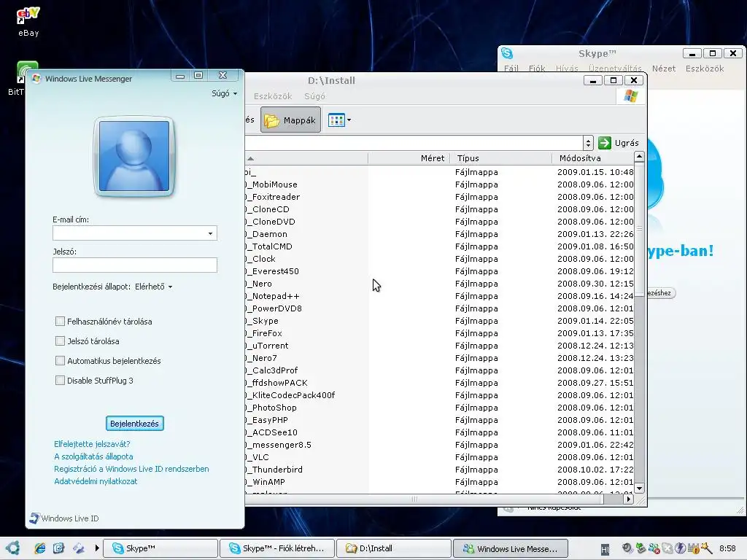This screenshot has height=560, width=747.
Task: Switch to Windows Live Messenger taskbar button
Action: (x=510, y=548)
